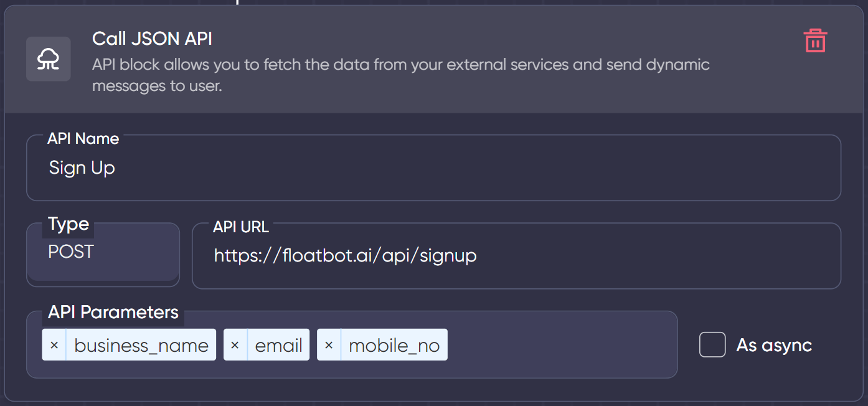The height and width of the screenshot is (406, 868).
Task: Remove the email parameter chip
Action: [x=235, y=344]
